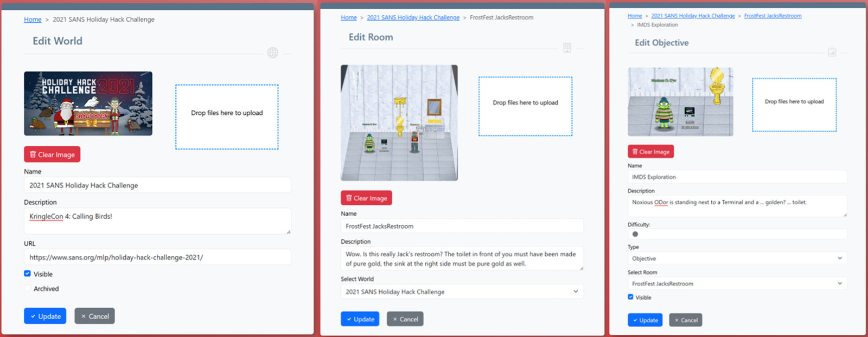This screenshot has width=868, height=337.
Task: Toggle Visible checkbox in Edit Objective
Action: click(630, 297)
